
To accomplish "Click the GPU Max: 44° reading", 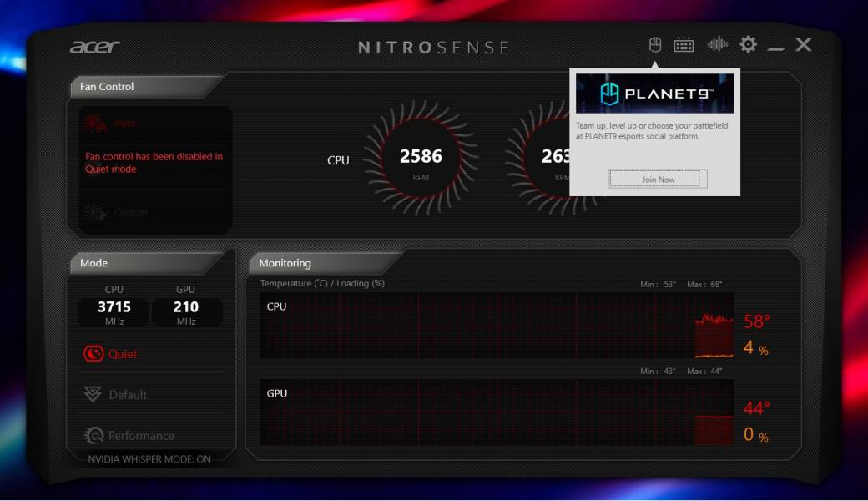I will click(704, 371).
